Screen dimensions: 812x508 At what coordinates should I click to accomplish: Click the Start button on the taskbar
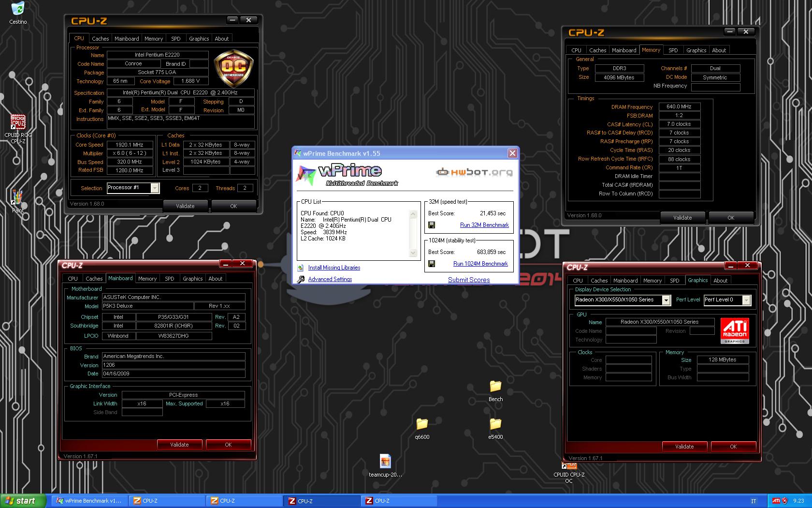tap(23, 501)
